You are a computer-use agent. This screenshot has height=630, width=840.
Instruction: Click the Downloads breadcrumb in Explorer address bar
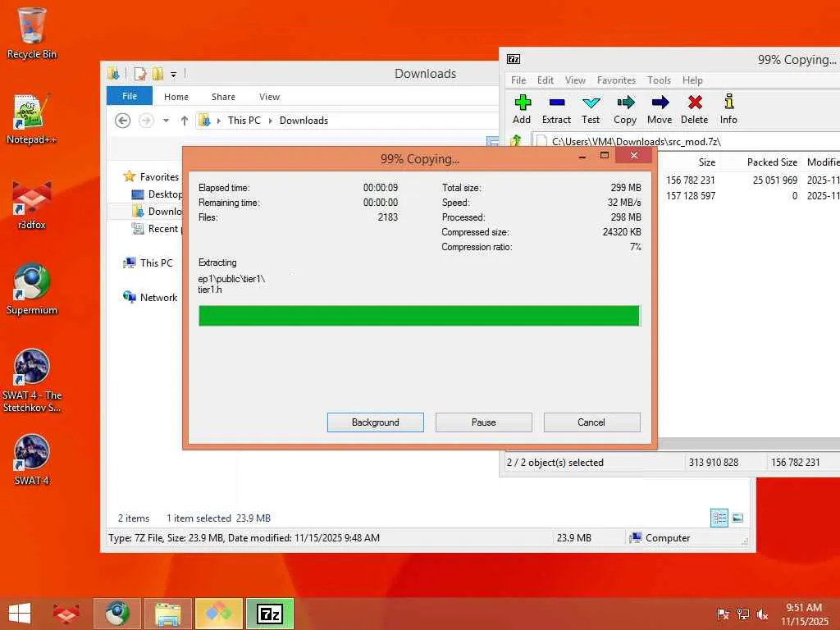click(x=304, y=121)
